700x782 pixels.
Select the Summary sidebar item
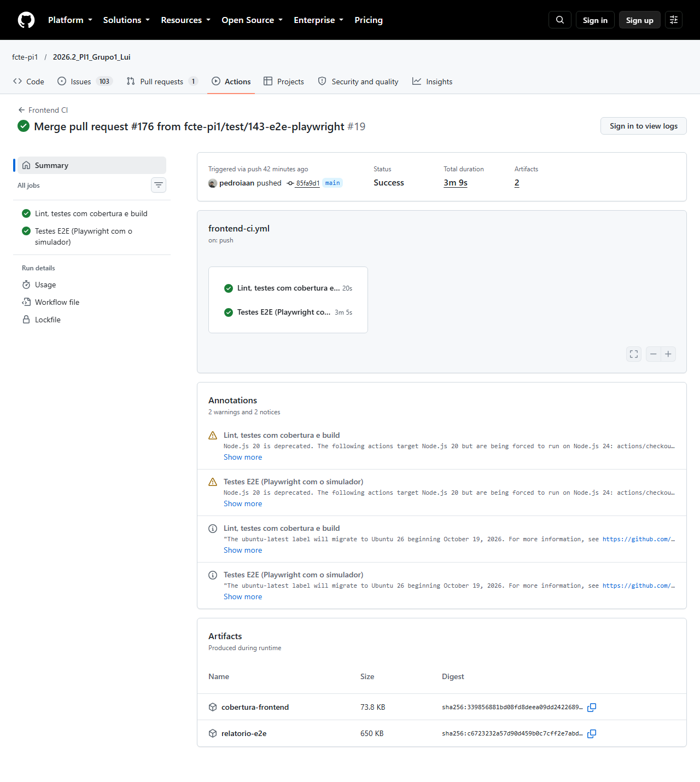coord(92,165)
